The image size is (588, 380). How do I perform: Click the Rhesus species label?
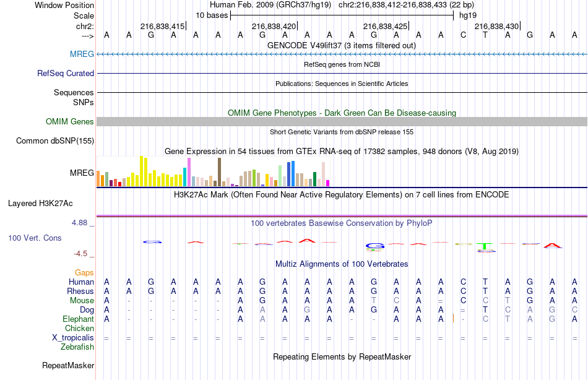point(80,291)
